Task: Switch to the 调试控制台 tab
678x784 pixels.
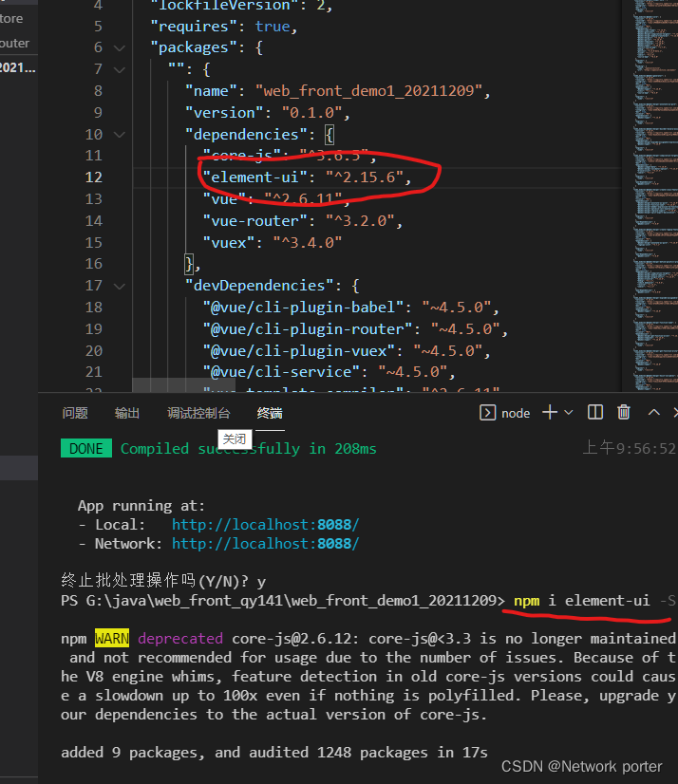Action: (198, 413)
